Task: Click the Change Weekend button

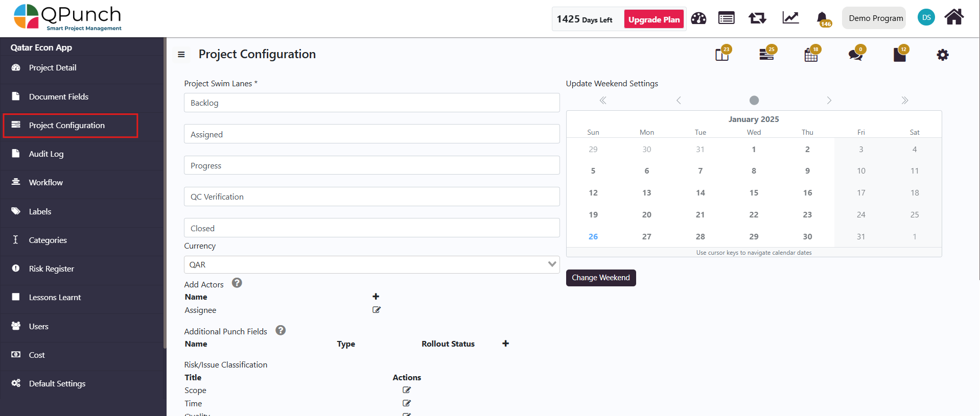Action: (600, 278)
